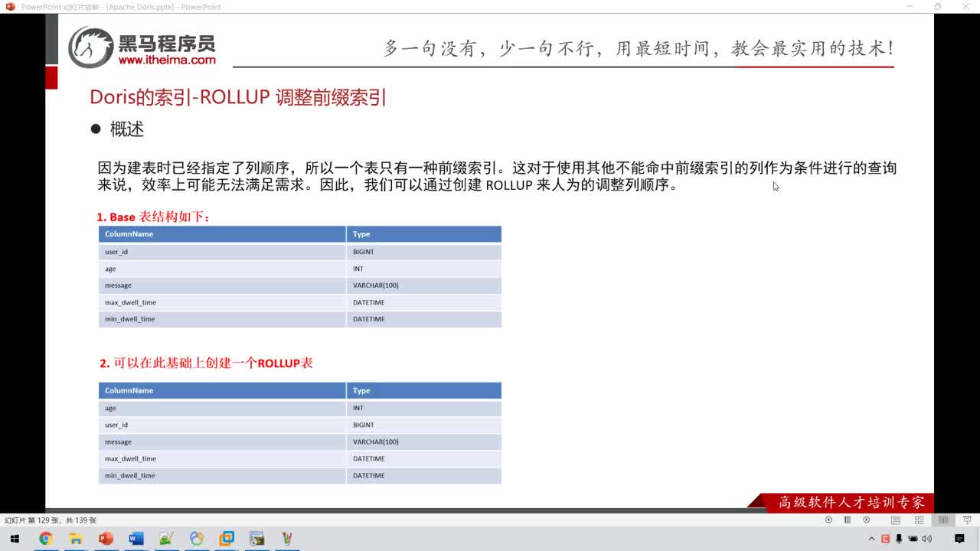Open the network/battery tray icon

point(913,539)
